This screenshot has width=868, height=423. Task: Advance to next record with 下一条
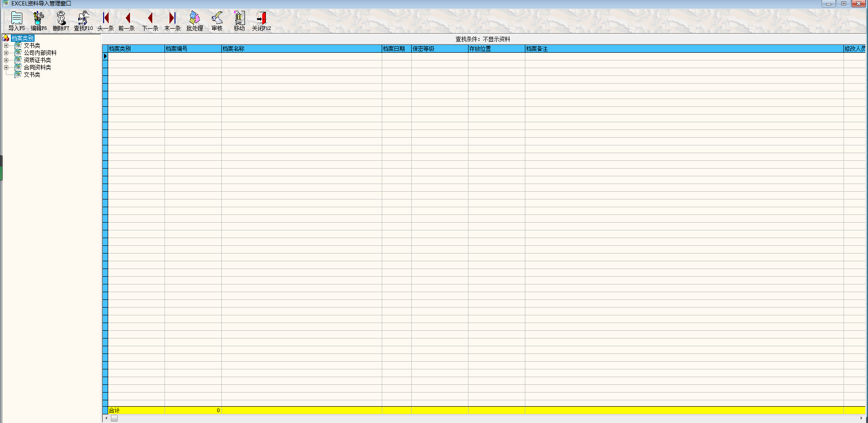[x=150, y=21]
